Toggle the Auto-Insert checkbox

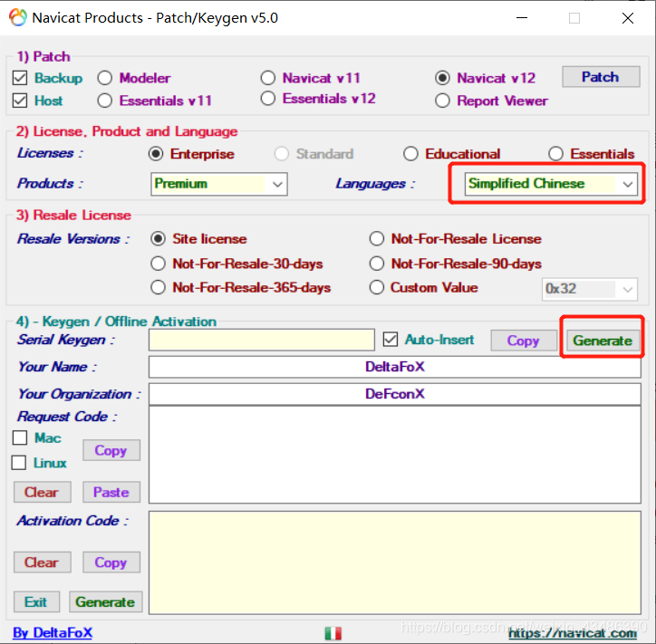pos(390,340)
